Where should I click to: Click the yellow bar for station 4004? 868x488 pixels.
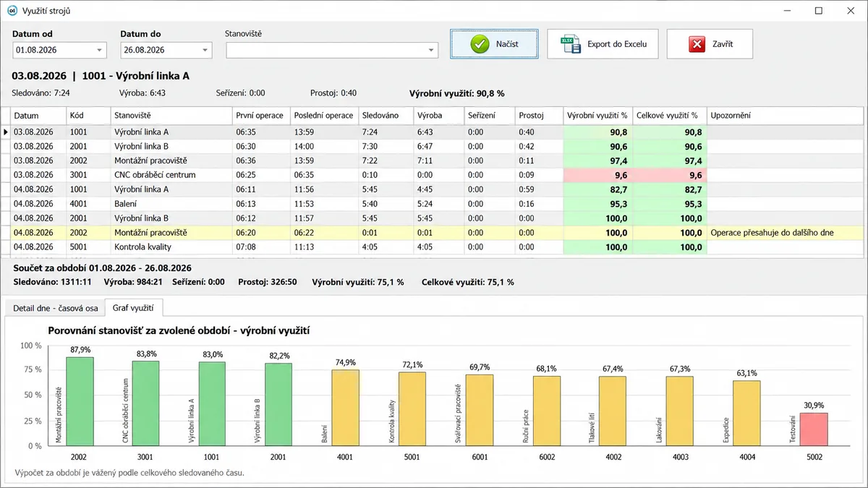click(746, 414)
